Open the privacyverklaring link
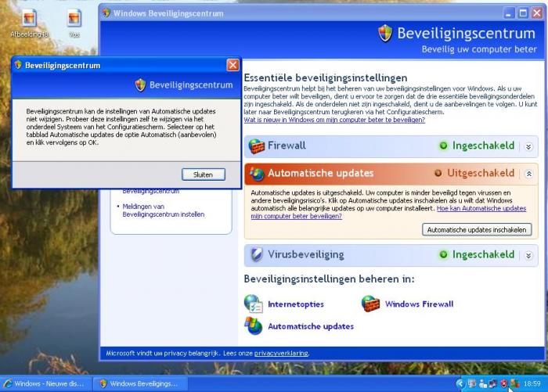 (281, 353)
